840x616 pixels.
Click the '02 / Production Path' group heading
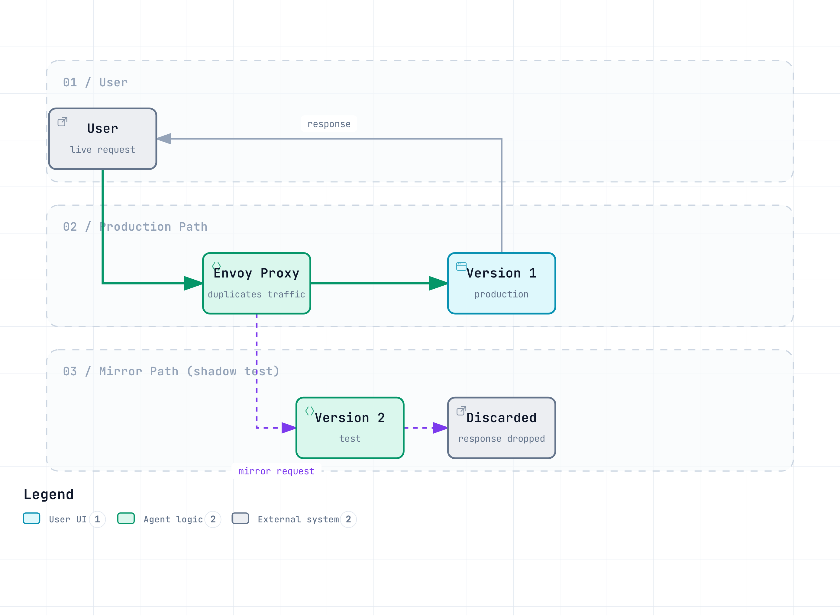pos(135,227)
